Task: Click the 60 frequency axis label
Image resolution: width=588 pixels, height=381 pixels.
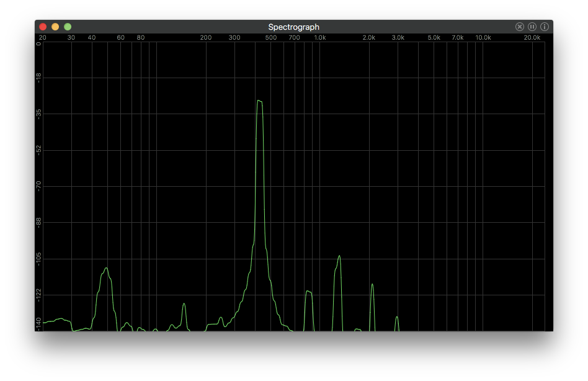Action: pos(121,37)
